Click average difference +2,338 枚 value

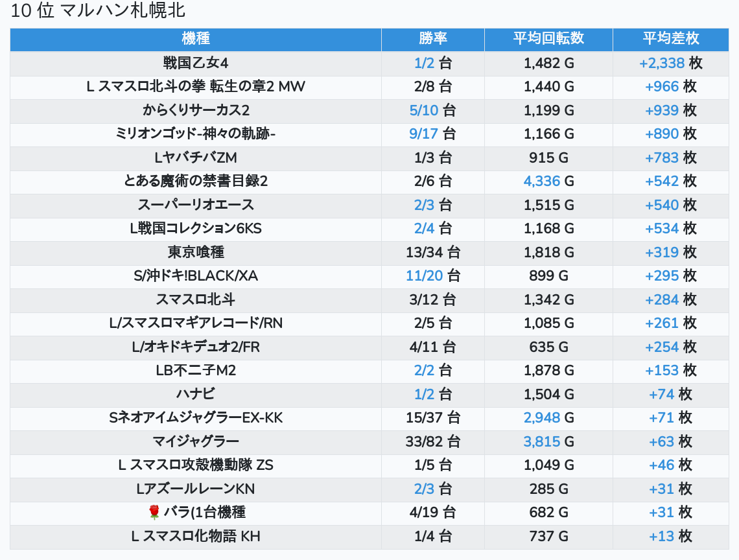pyautogui.click(x=671, y=63)
